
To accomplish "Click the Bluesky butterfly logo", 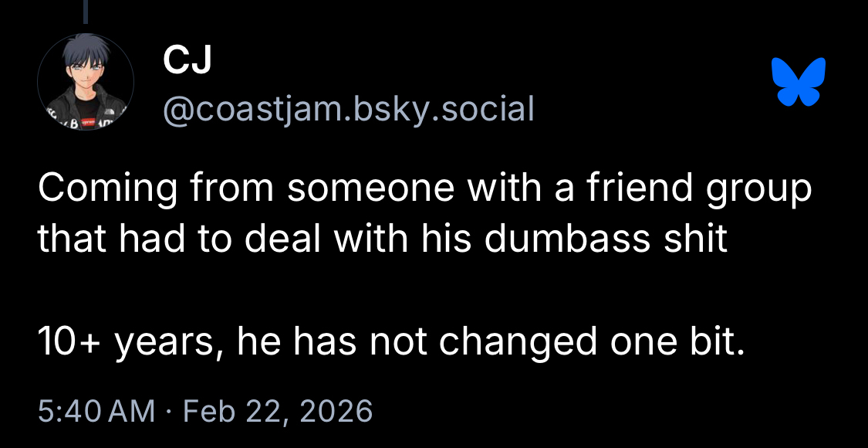I will pos(798,81).
